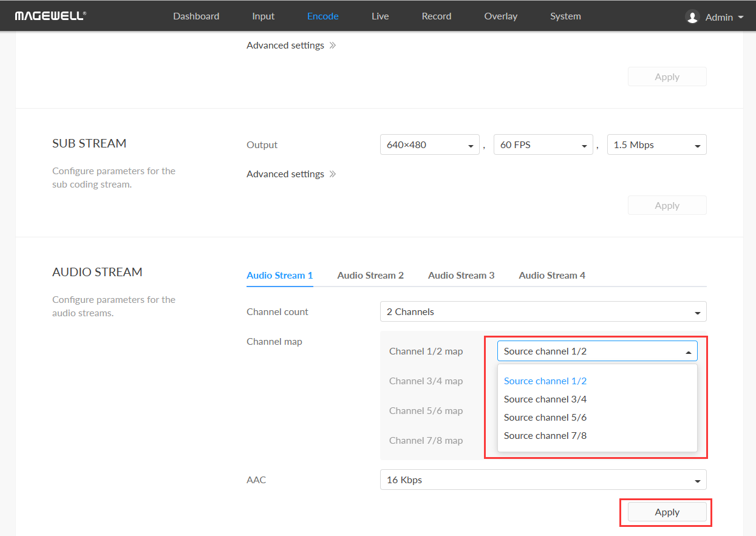Screen dimensions: 756x536
Task: Select the Source channel 5/6 option
Action: 598,418
